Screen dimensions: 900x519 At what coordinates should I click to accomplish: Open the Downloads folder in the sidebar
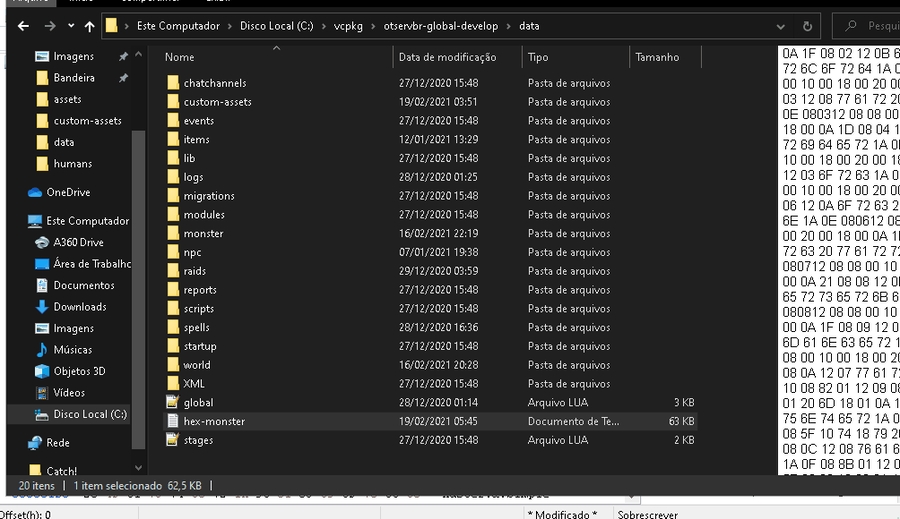pyautogui.click(x=79, y=307)
